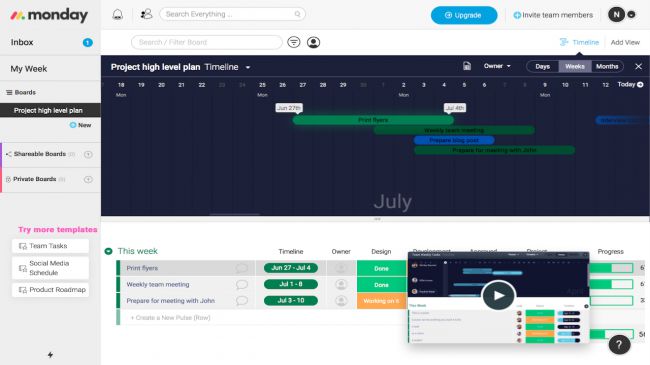Switch timeline scale to Days
Image resolution: width=650 pixels, height=365 pixels.
(542, 66)
